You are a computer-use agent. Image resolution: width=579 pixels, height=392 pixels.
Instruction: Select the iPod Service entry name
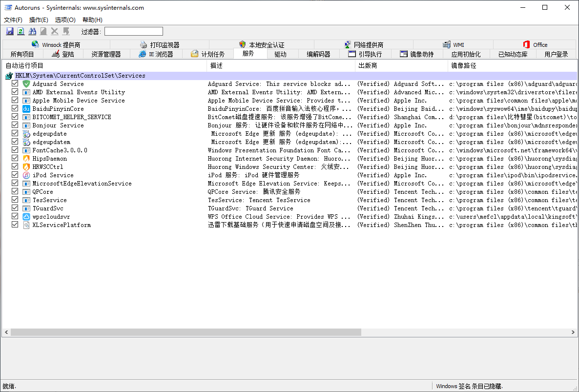53,175
